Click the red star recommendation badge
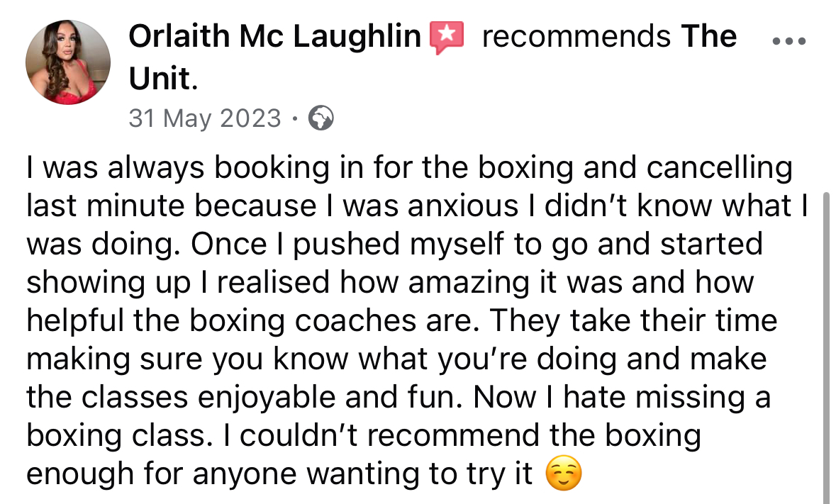Viewport: 836px width, 504px height. (x=447, y=37)
